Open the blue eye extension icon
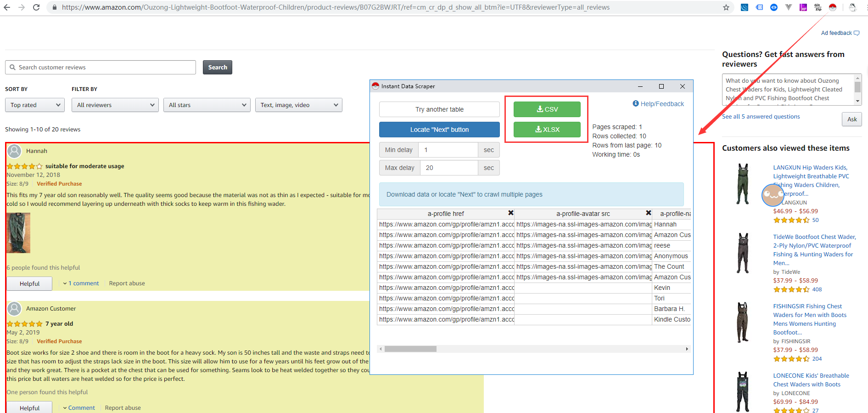Image resolution: width=868 pixels, height=413 pixels. click(x=774, y=7)
